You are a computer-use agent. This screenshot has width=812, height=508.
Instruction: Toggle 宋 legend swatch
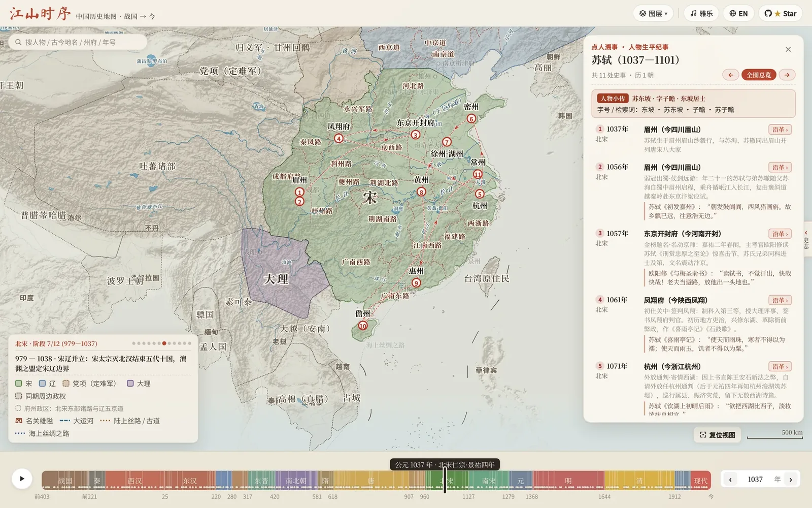(x=23, y=384)
